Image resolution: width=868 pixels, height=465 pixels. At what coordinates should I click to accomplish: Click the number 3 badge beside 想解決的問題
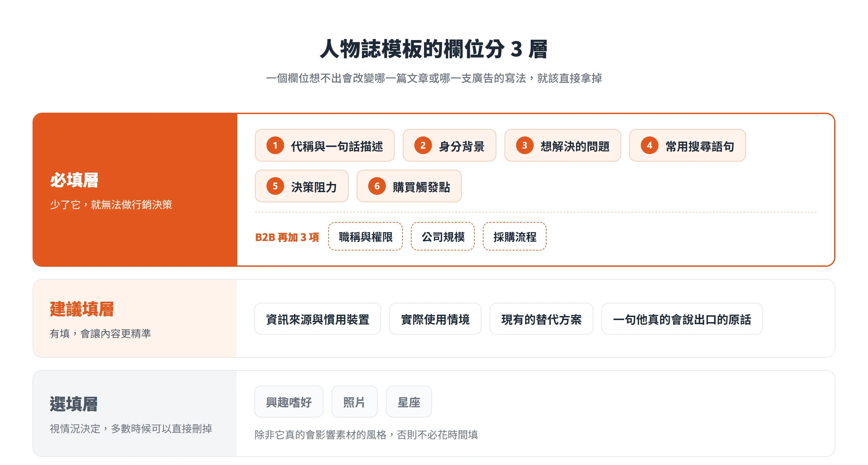(x=525, y=146)
